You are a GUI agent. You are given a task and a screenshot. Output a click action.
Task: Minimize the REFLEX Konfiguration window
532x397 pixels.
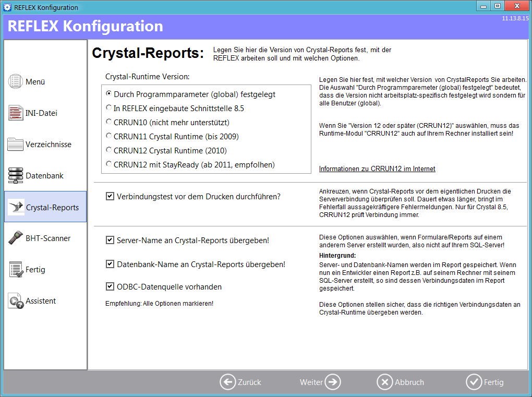coord(483,6)
